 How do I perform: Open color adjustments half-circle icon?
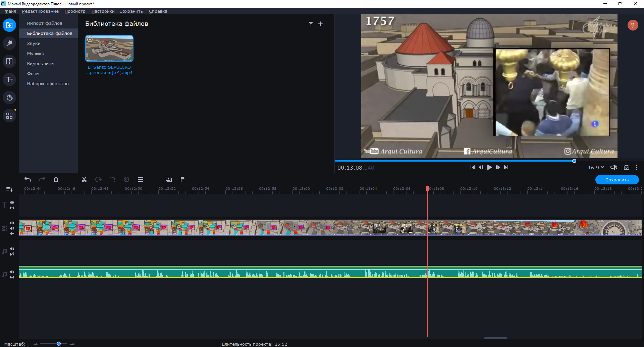click(x=126, y=179)
